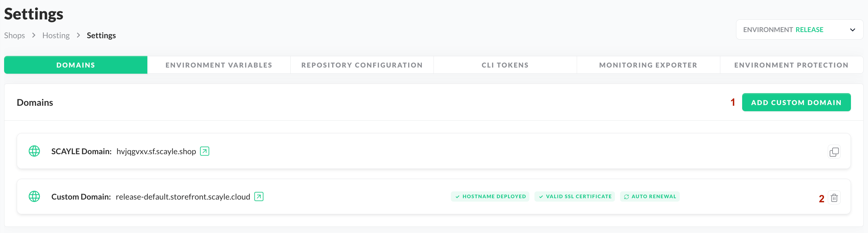Delete the custom domain with trash icon

click(x=834, y=198)
